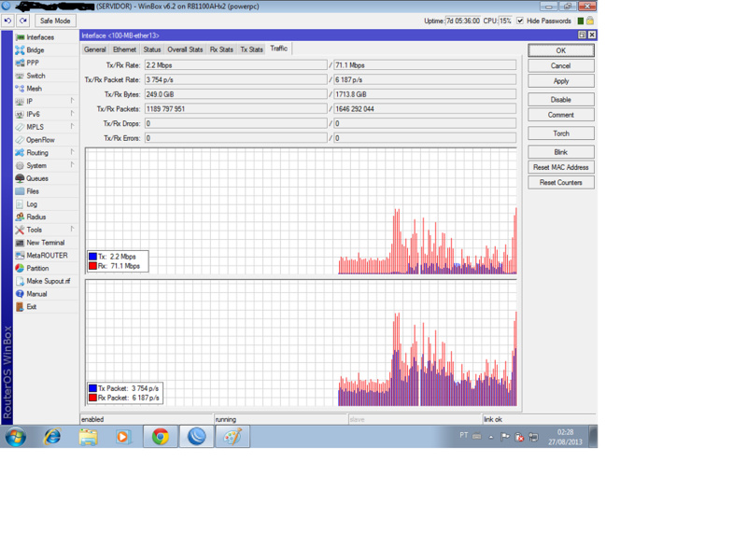Open the Log icon in sidebar
Image resolution: width=747 pixels, height=560 pixels.
pos(20,204)
